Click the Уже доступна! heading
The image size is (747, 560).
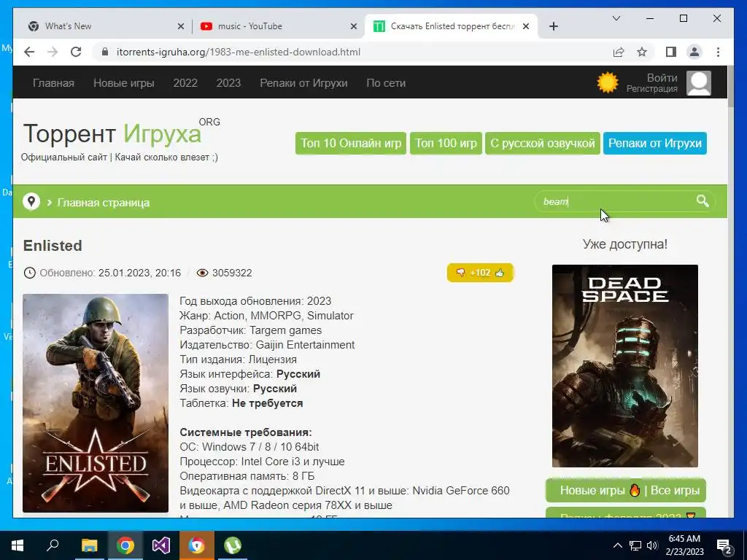click(625, 244)
